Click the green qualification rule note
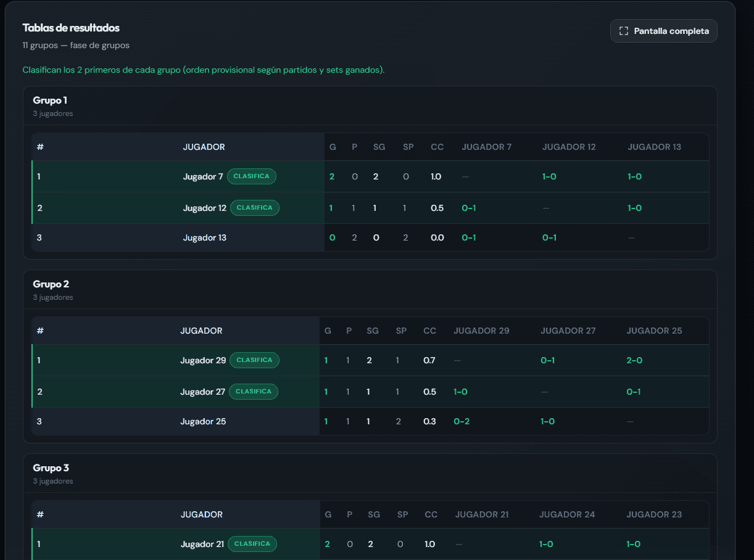 (x=204, y=70)
